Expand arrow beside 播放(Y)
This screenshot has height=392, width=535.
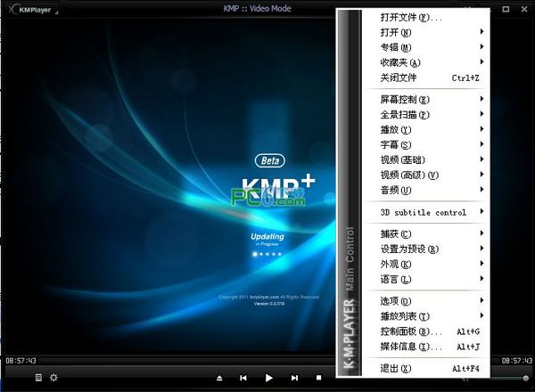[481, 129]
